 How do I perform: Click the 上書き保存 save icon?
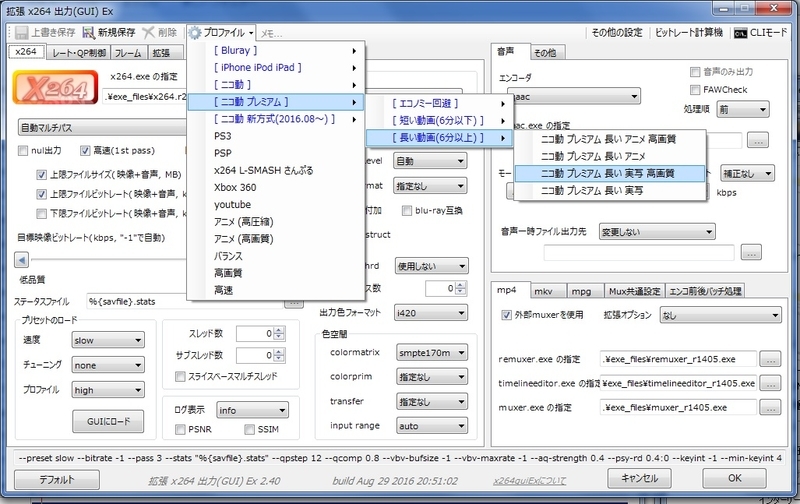click(21, 33)
